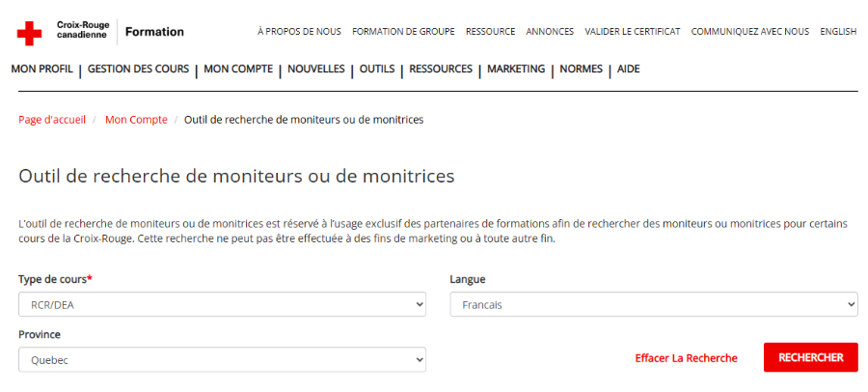Open the Type de cours dropdown

222,304
